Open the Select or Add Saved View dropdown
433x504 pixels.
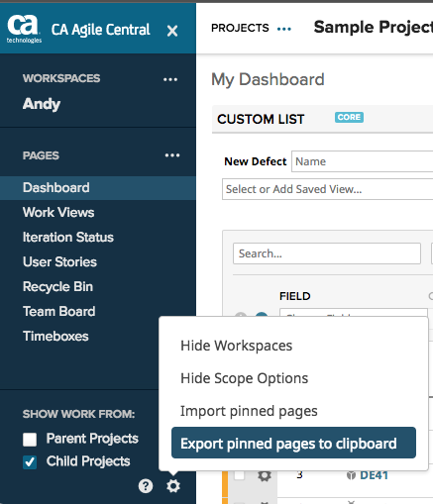coord(327,189)
